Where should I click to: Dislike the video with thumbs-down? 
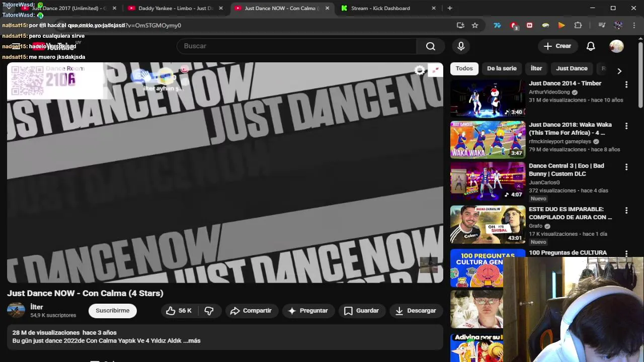pyautogui.click(x=209, y=311)
